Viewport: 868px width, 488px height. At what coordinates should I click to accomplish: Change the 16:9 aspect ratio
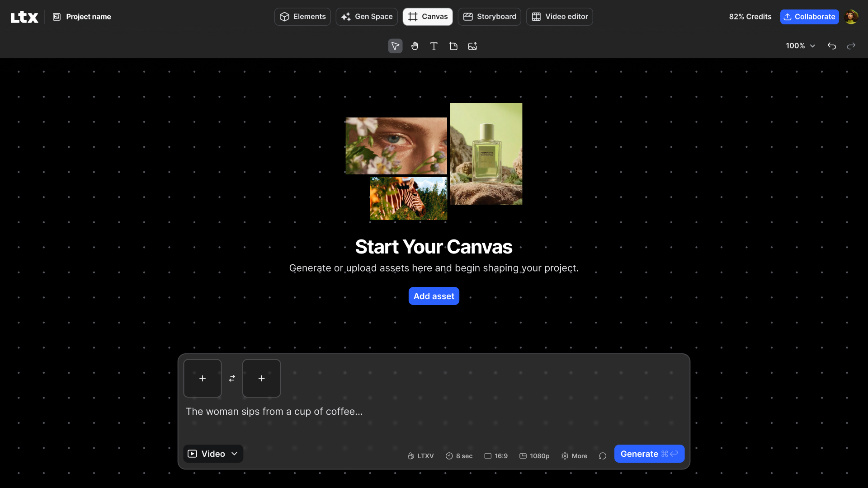[x=496, y=456]
